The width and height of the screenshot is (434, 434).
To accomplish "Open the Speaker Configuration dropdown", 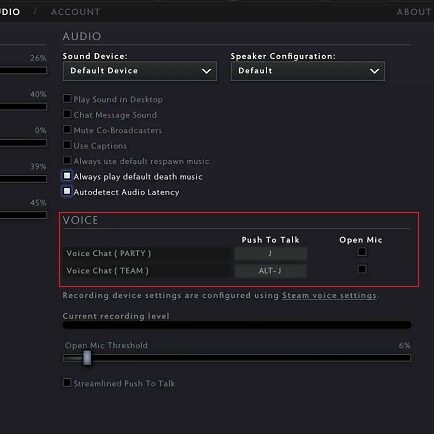I will pos(308,71).
